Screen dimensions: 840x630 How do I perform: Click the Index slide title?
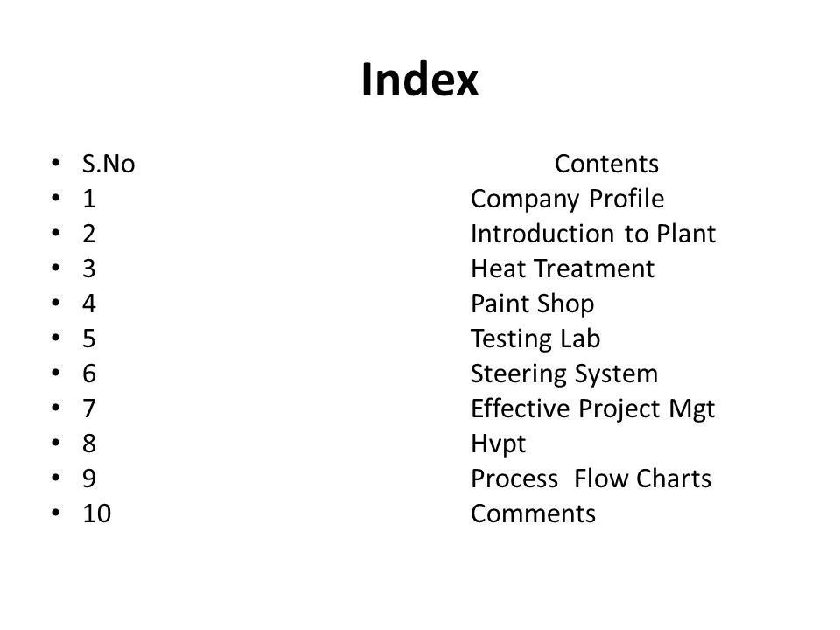coord(420,80)
